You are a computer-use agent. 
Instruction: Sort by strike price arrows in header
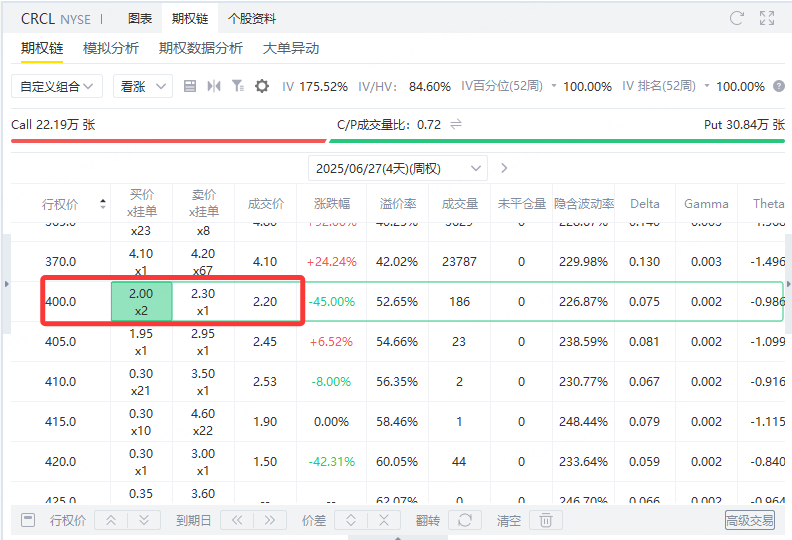[x=103, y=204]
